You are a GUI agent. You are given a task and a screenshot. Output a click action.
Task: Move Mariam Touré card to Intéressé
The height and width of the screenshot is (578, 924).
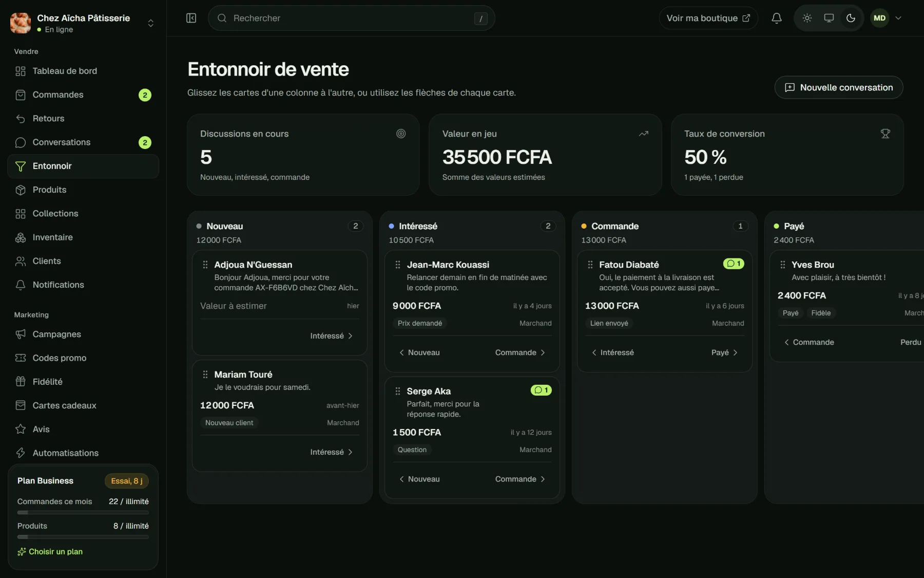point(332,452)
